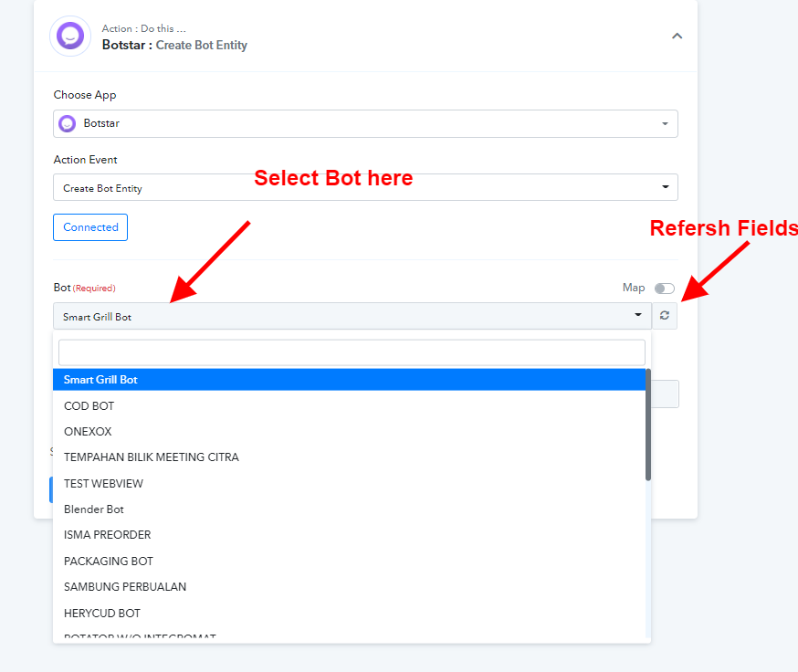798x672 pixels.
Task: Choose ISMA PREORDER in the list
Action: [x=349, y=535]
